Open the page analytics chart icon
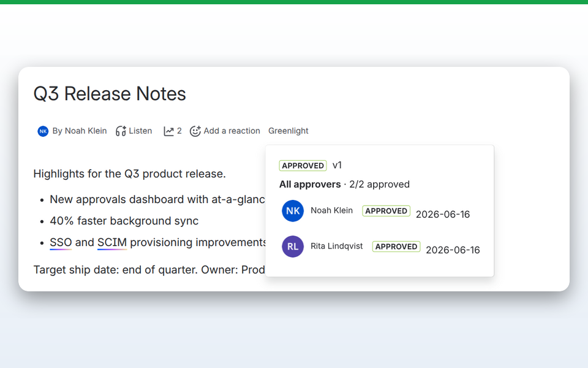 click(168, 131)
